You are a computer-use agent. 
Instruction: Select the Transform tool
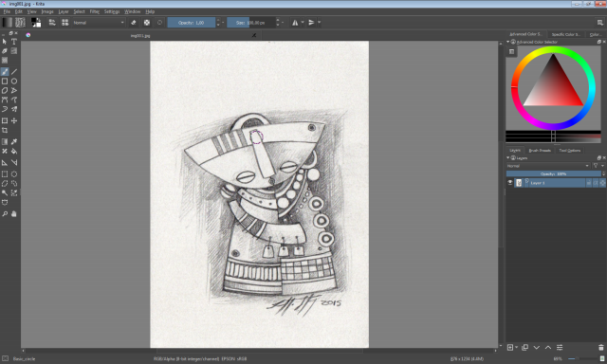coord(5,120)
